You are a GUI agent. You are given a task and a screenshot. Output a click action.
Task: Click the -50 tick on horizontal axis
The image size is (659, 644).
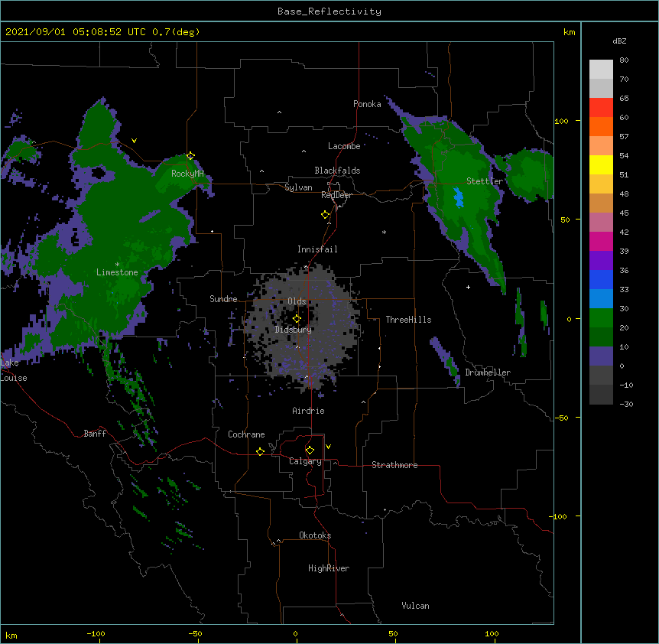tap(195, 634)
